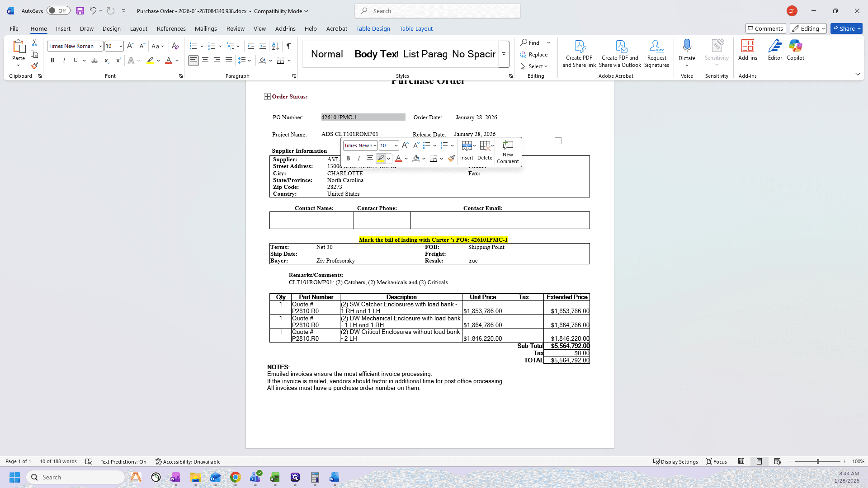Open the Editor proofing pane
Image resolution: width=868 pixels, height=488 pixels.
(775, 50)
